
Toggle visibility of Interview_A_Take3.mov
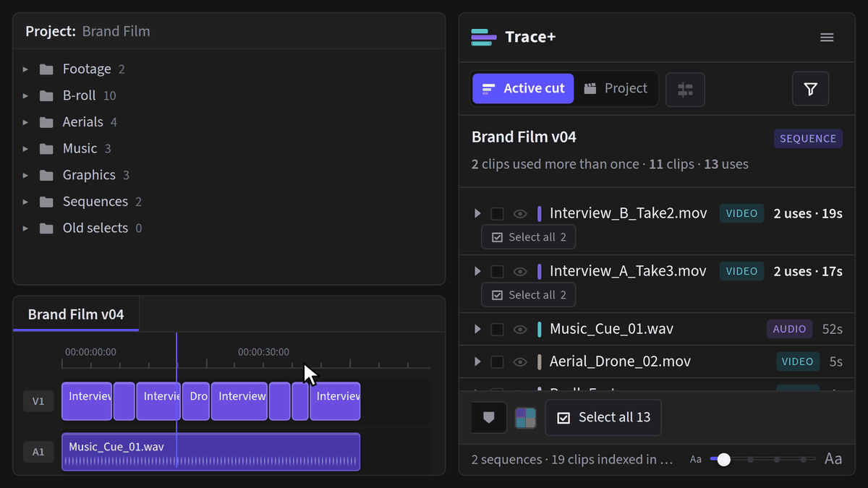tap(519, 271)
